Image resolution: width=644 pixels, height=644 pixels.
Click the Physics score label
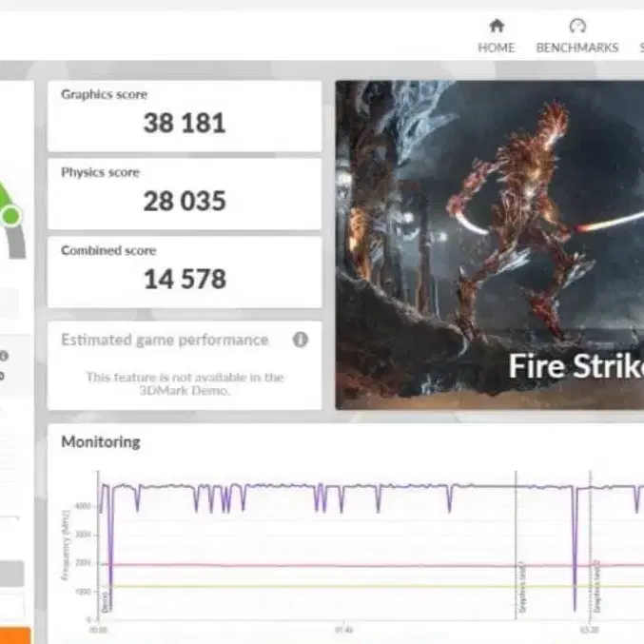[x=100, y=172]
